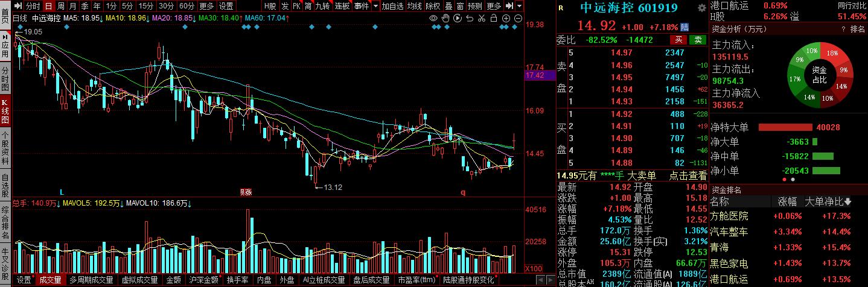Image resolution: width=868 pixels, height=287 pixels.
Task: Toggle the 叠 overlay button
Action: 448,6
